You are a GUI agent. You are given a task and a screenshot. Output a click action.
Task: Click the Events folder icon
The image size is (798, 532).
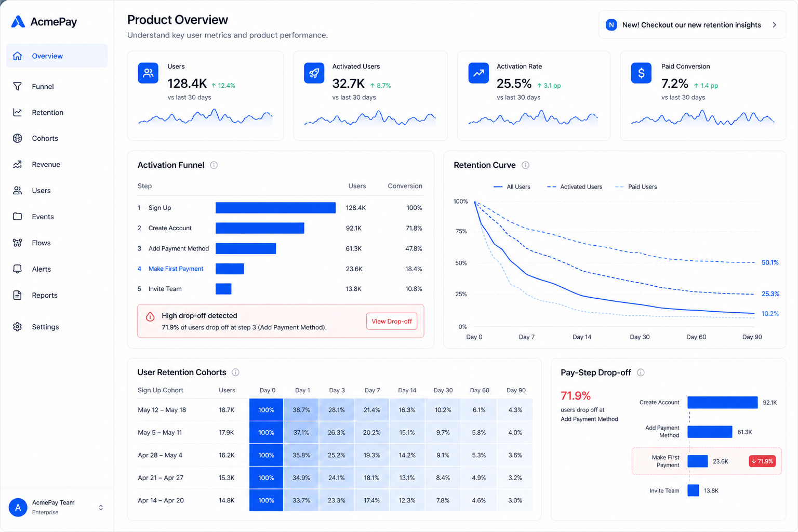pos(18,217)
